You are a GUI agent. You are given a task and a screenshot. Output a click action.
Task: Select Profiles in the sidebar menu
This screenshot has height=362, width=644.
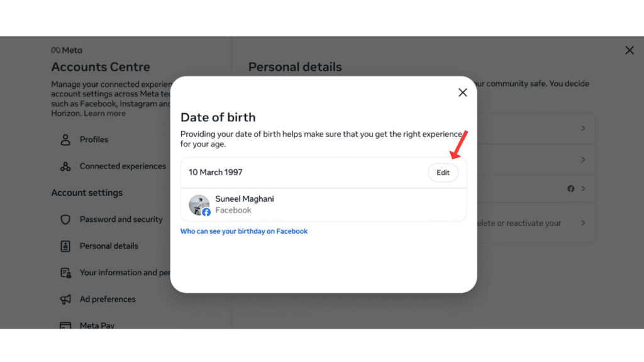(96, 140)
